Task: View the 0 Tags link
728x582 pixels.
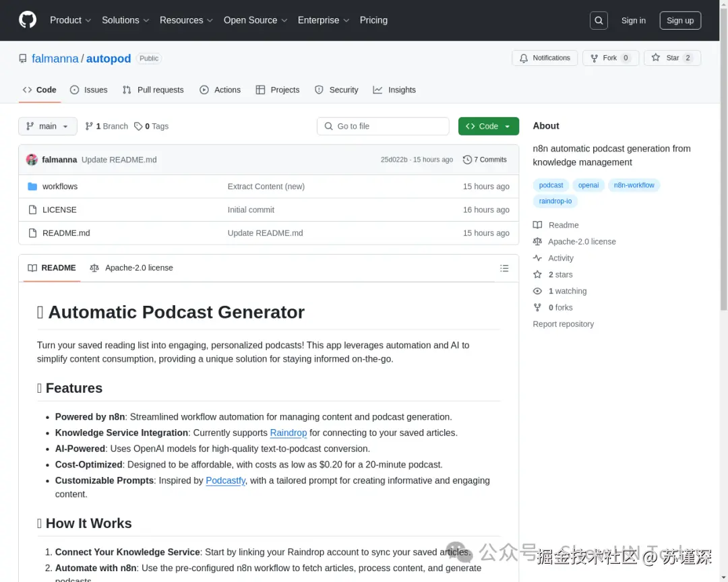Action: tap(152, 126)
